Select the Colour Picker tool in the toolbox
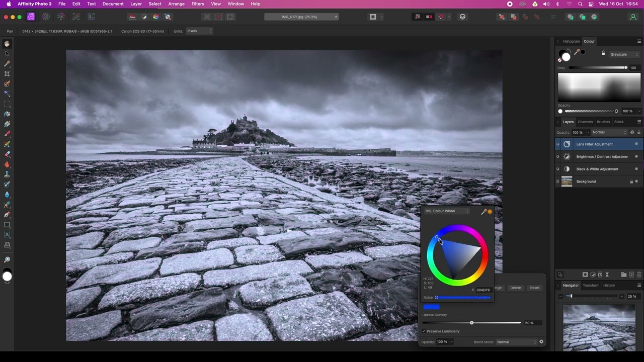 point(7,63)
